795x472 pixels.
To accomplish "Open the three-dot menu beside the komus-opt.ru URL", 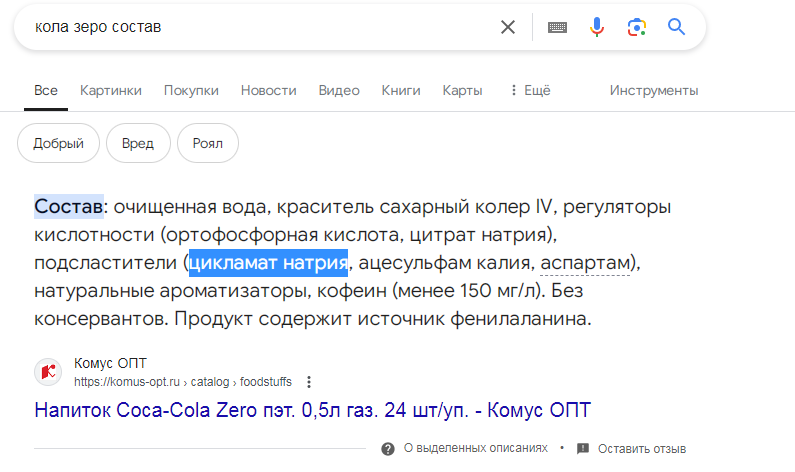I will pos(309,382).
